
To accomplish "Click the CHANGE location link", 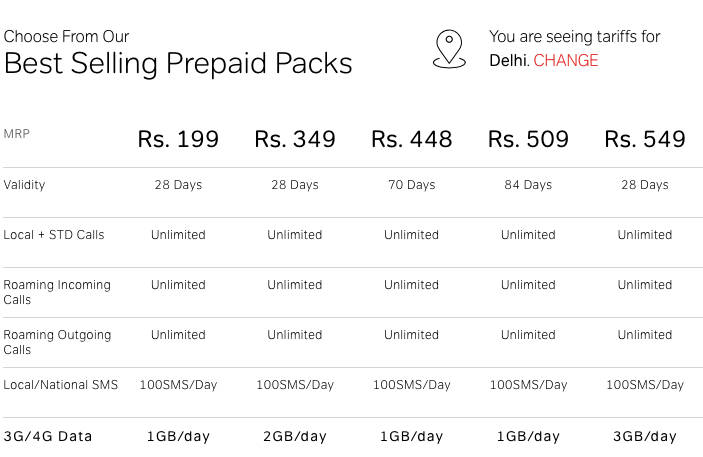I will [x=566, y=60].
